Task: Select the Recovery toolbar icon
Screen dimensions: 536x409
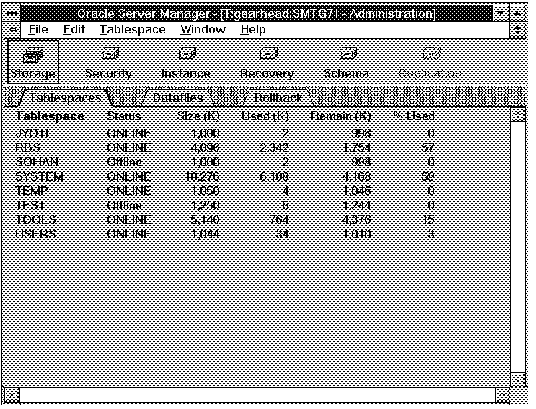Action: click(x=268, y=63)
